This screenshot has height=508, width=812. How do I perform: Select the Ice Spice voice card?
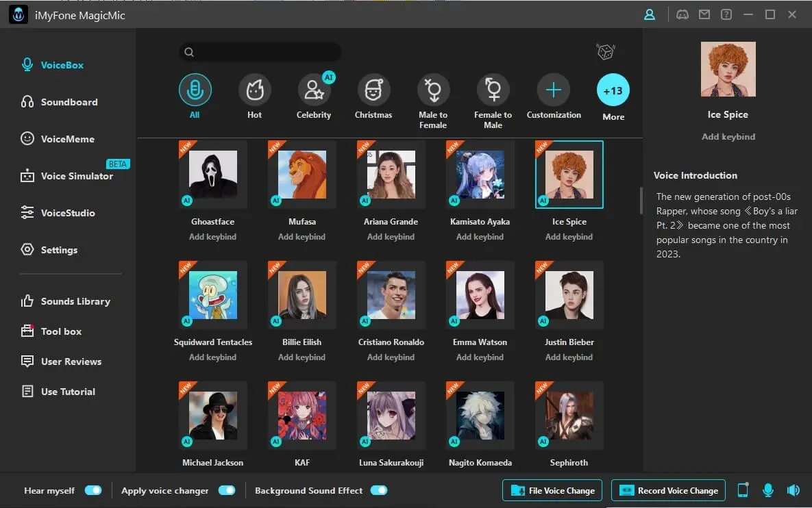(569, 175)
